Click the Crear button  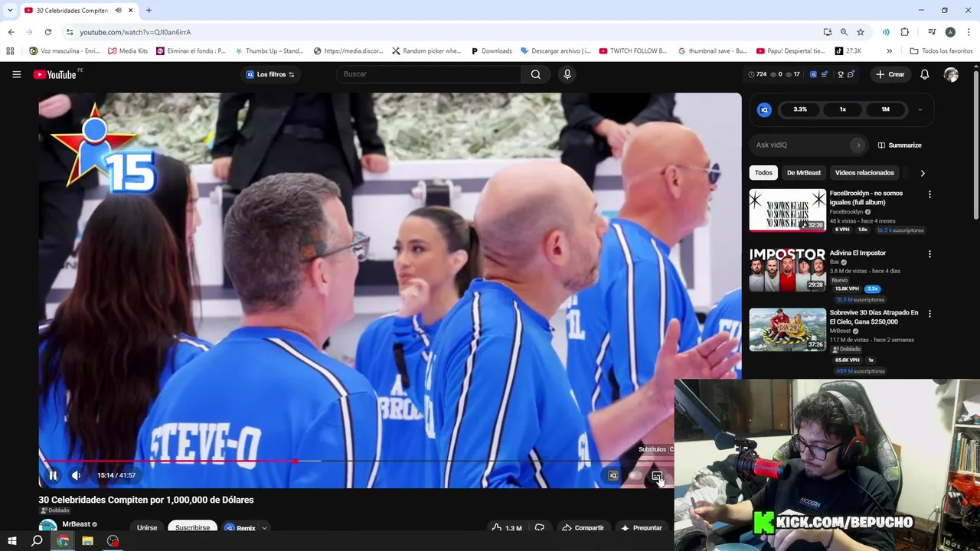[890, 74]
